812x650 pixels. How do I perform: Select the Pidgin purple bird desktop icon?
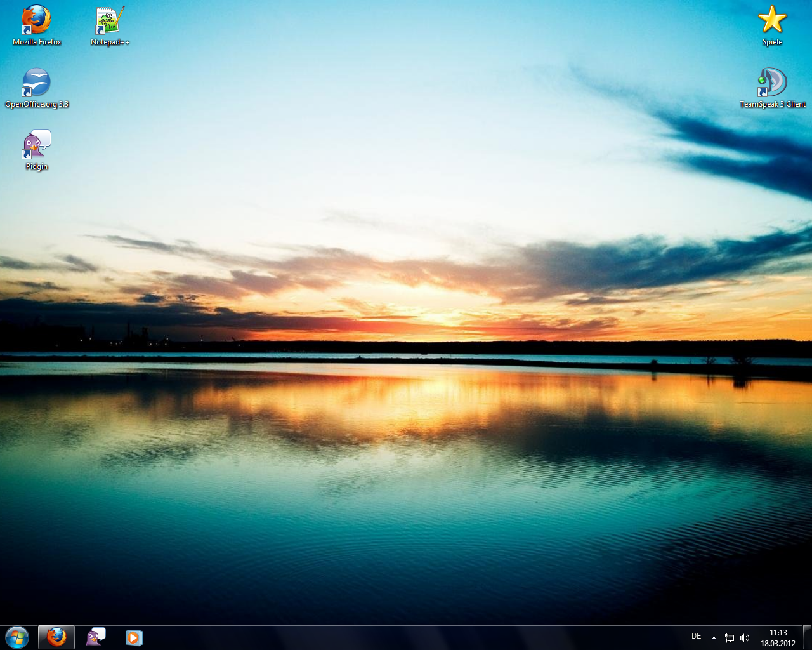(36, 145)
